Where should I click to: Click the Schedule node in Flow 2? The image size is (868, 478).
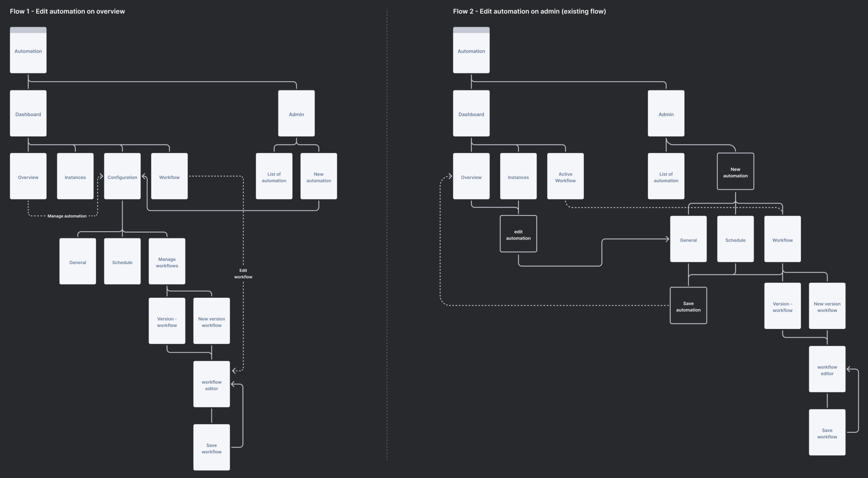(x=735, y=239)
